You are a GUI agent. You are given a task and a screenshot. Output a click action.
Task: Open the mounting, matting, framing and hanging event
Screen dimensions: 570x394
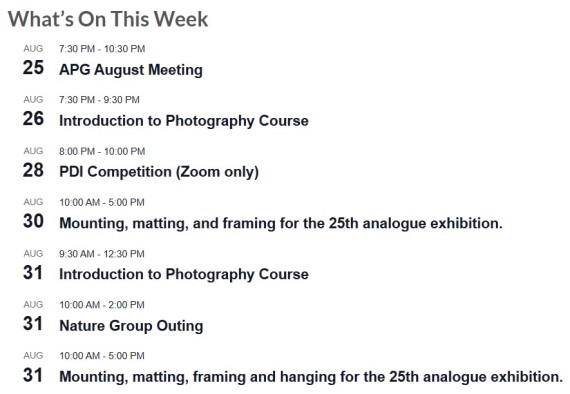311,377
